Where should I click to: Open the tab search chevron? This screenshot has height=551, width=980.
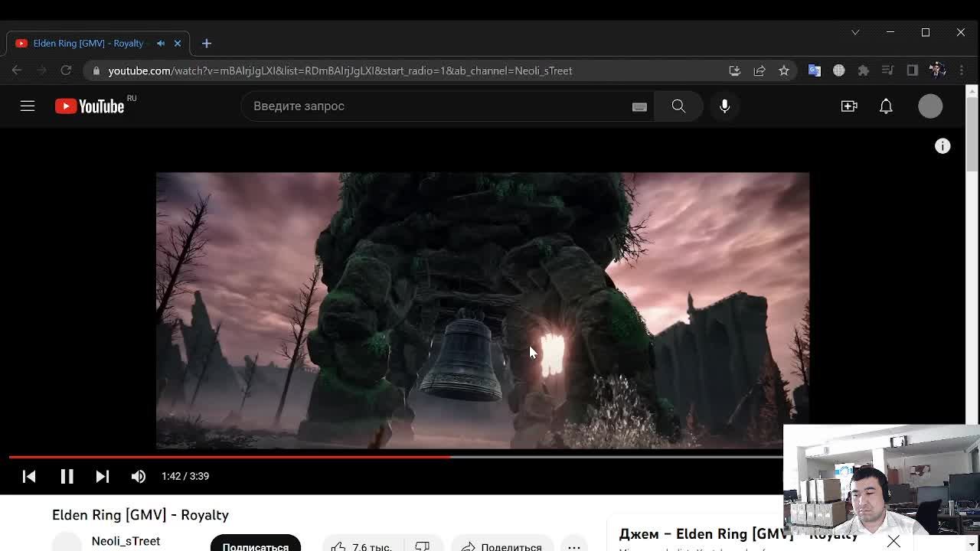click(x=855, y=32)
